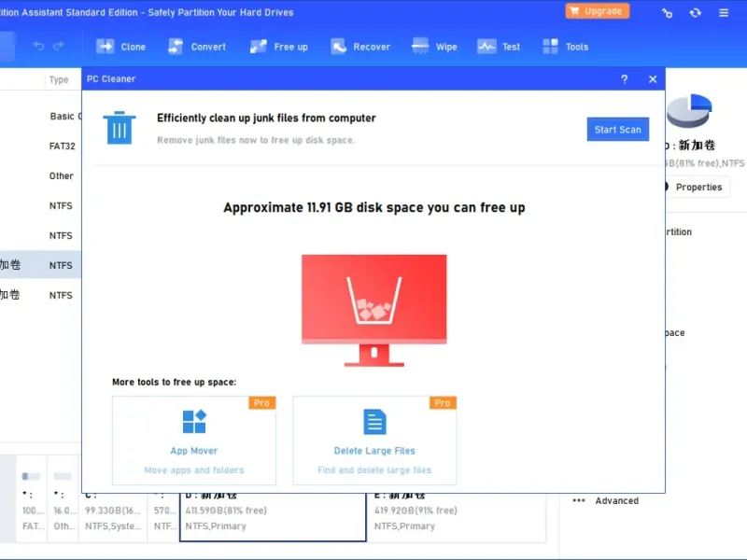This screenshot has width=747, height=560.
Task: Click the refresh icon in the title bar
Action: 696,13
